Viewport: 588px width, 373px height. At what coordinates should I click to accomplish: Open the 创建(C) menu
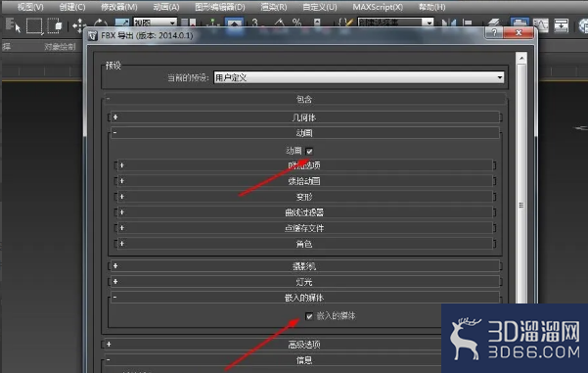pyautogui.click(x=72, y=7)
